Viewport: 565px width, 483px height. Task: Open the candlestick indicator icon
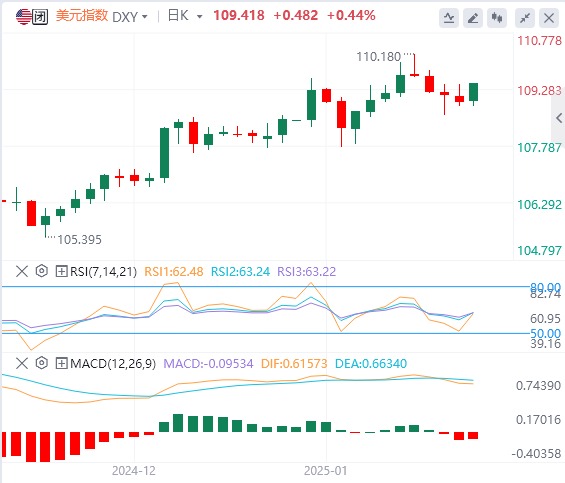pos(497,17)
